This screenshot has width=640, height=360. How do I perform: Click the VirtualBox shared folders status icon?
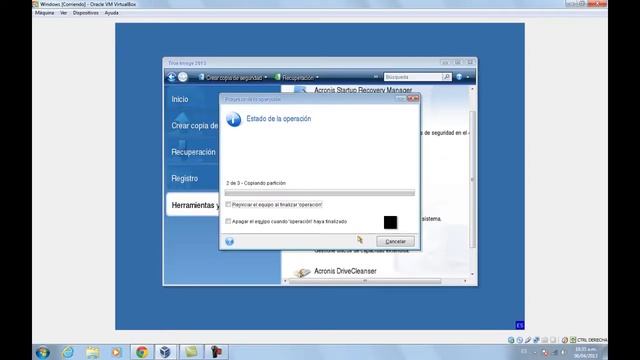point(544,340)
